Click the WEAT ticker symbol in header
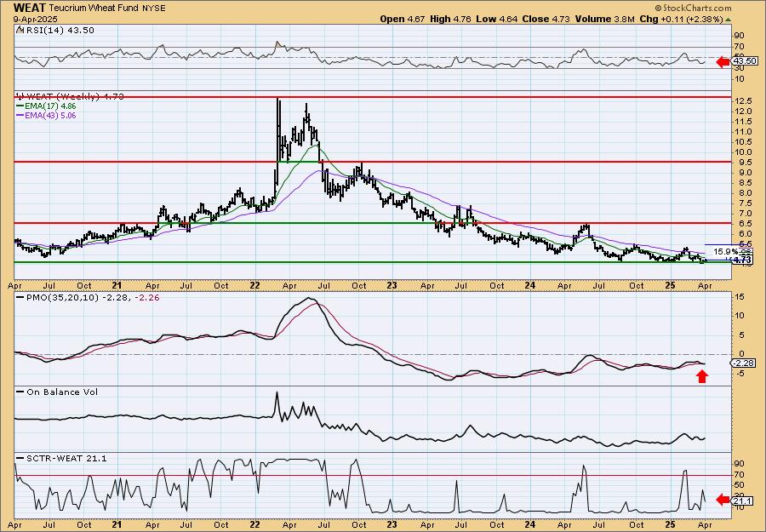The height and width of the screenshot is (532, 766). (30, 8)
